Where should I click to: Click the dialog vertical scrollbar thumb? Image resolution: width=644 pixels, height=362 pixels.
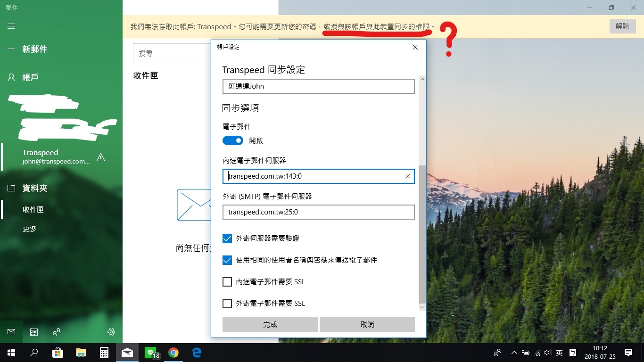422,234
